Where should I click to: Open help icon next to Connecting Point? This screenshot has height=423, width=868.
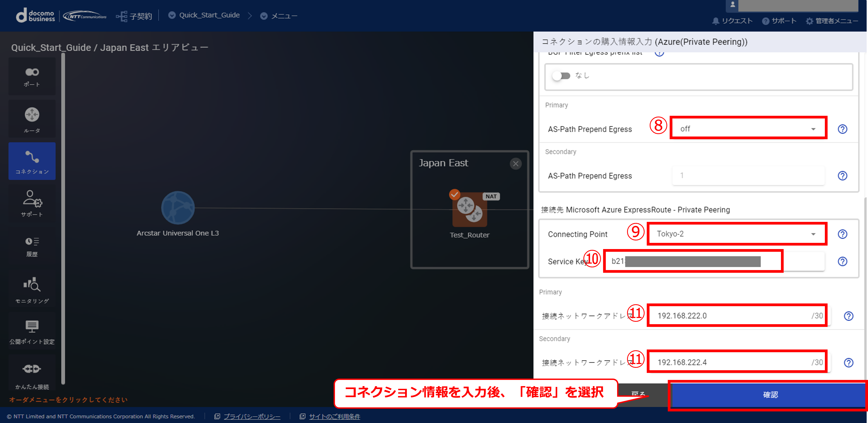tap(842, 234)
